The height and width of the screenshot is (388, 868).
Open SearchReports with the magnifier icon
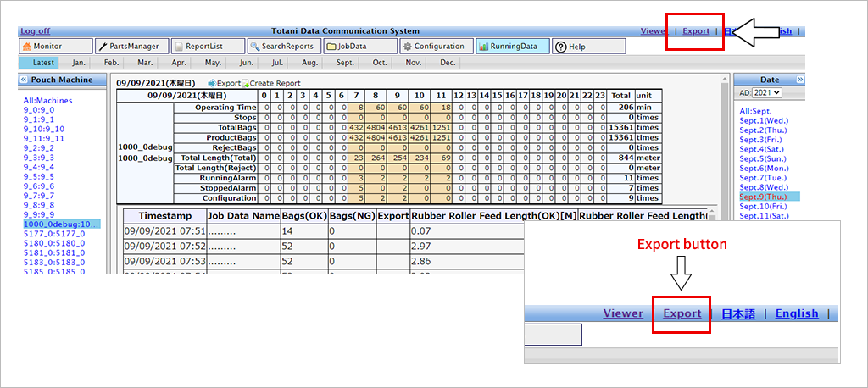click(x=282, y=47)
